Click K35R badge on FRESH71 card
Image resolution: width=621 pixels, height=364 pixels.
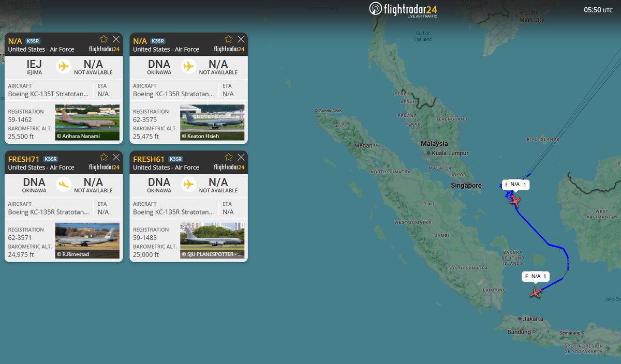click(50, 159)
